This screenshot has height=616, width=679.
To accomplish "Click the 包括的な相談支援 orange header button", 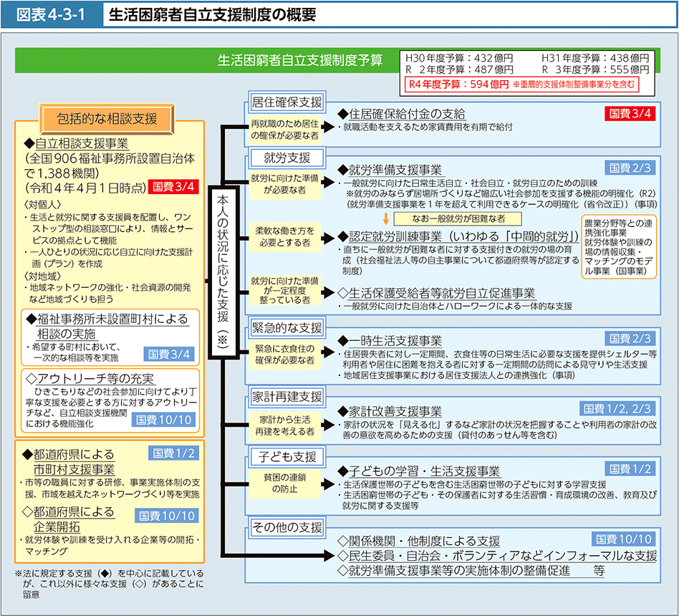I will [107, 119].
